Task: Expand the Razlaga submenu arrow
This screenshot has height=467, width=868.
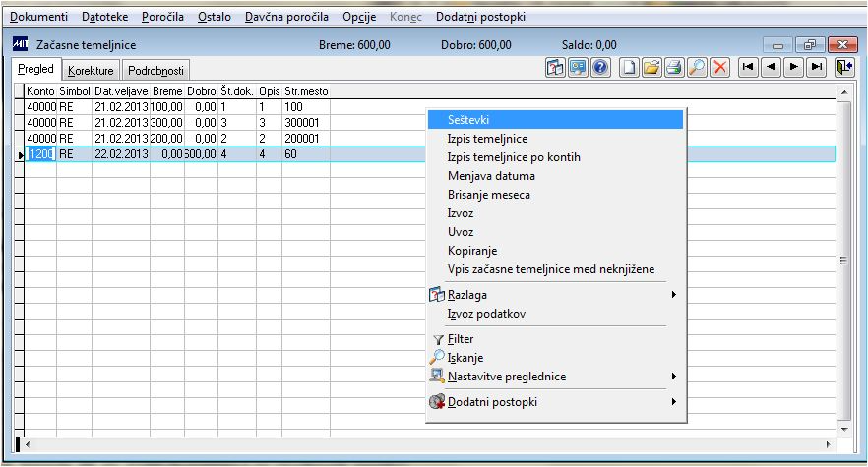Action: [x=674, y=294]
